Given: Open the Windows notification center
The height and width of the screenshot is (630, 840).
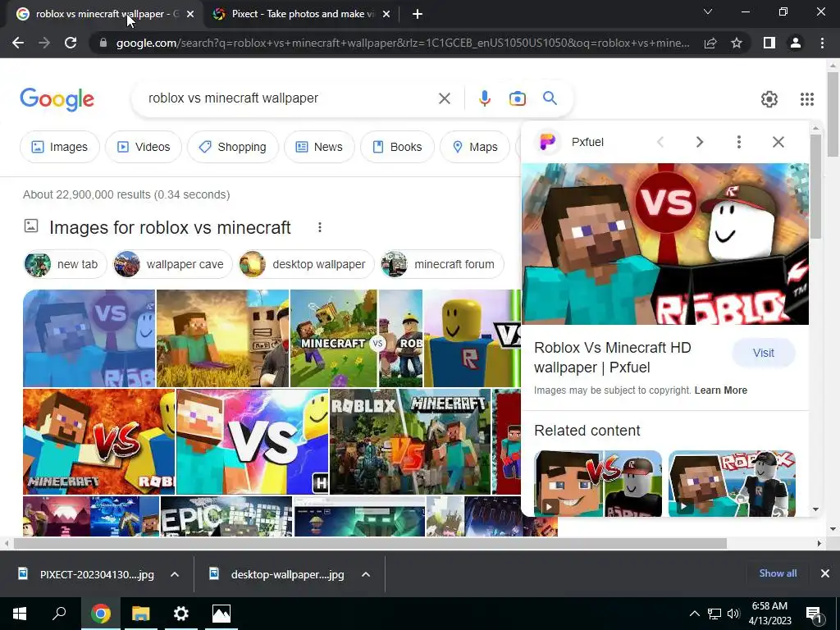Looking at the screenshot, I should (814, 614).
